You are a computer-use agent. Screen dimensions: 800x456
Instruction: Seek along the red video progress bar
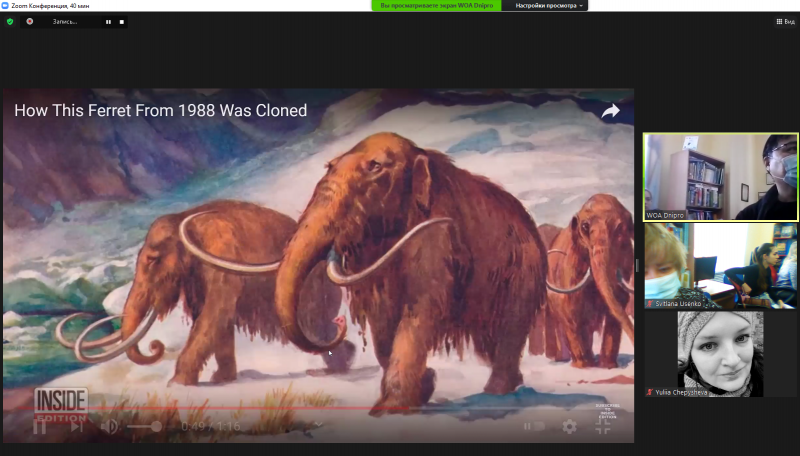tap(318, 409)
